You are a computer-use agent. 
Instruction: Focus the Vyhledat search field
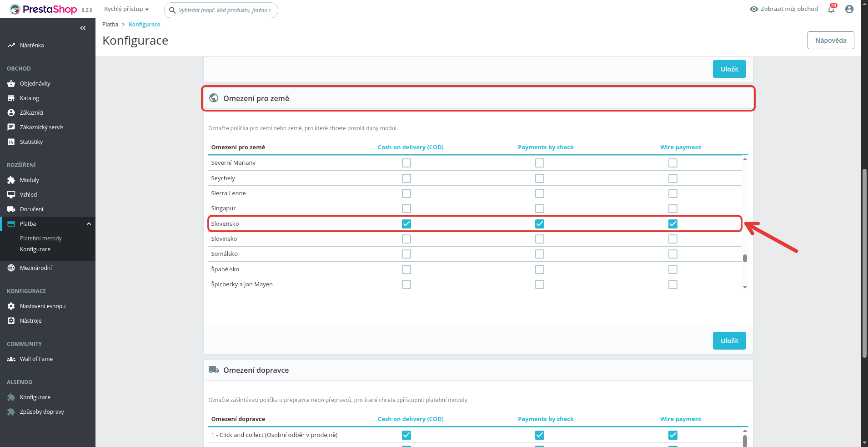(x=221, y=10)
